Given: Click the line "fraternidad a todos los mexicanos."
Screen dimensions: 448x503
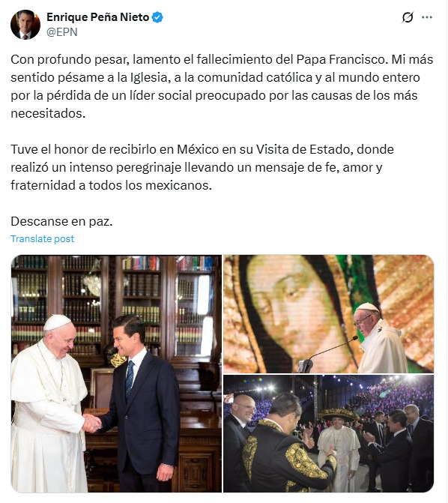Looking at the screenshot, I should click(112, 185).
